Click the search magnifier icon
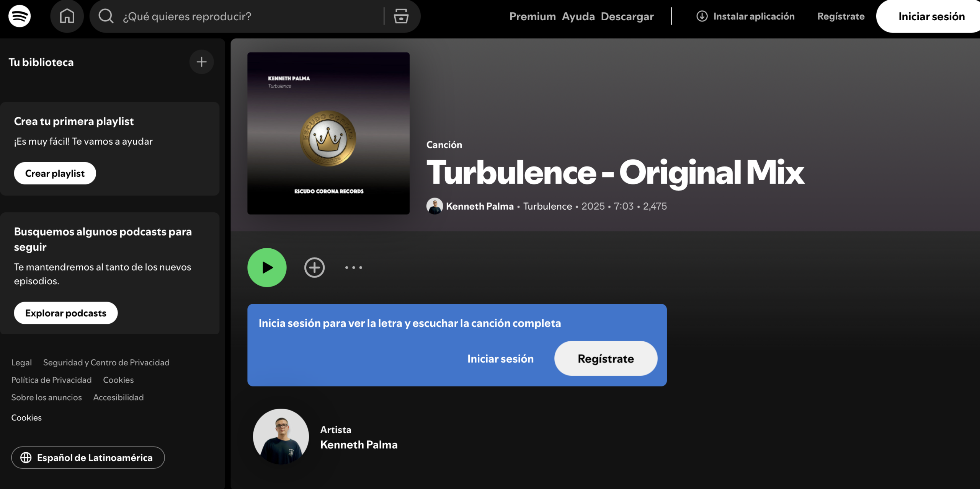Screen dimensions: 980x489 106,16
